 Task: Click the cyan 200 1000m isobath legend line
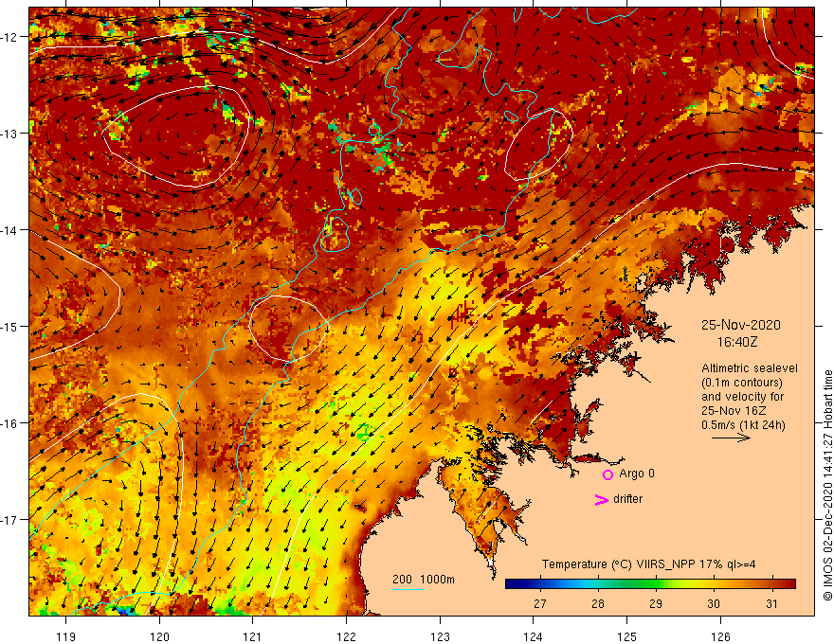click(408, 589)
